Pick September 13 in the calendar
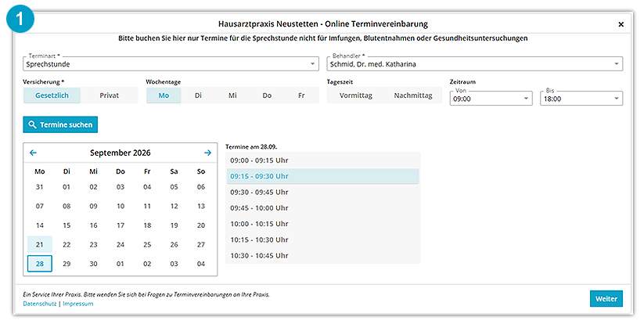This screenshot has width=644, height=324. [201, 206]
